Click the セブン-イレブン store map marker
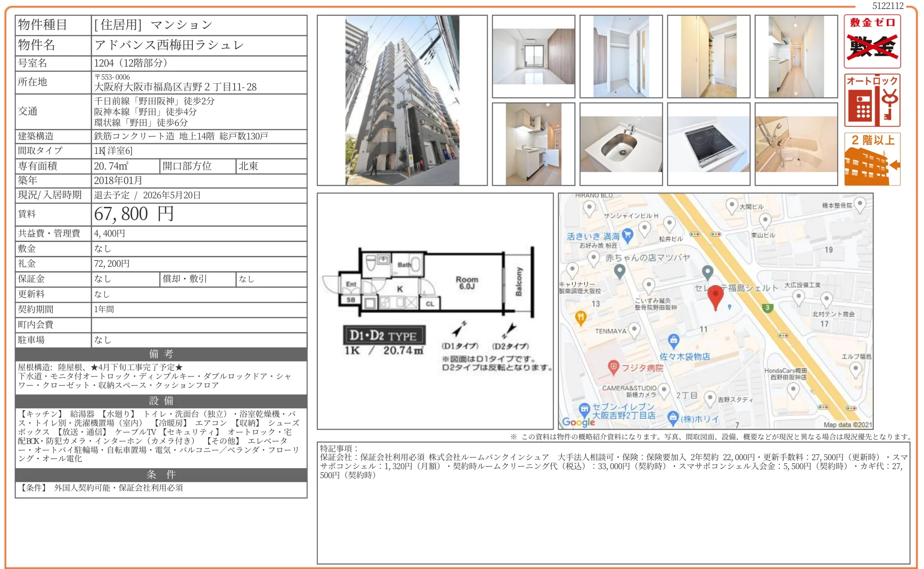This screenshot has width=924, height=569. coord(584,408)
